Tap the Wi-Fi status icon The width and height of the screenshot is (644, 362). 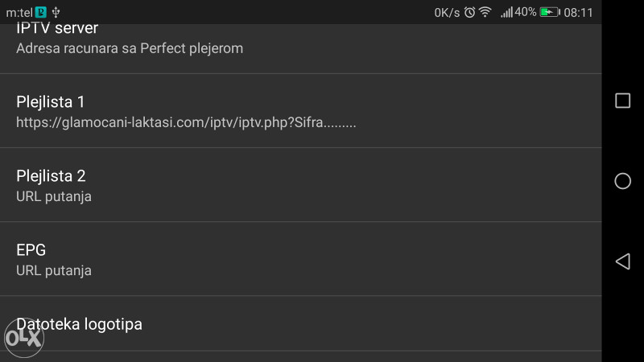[x=485, y=12]
